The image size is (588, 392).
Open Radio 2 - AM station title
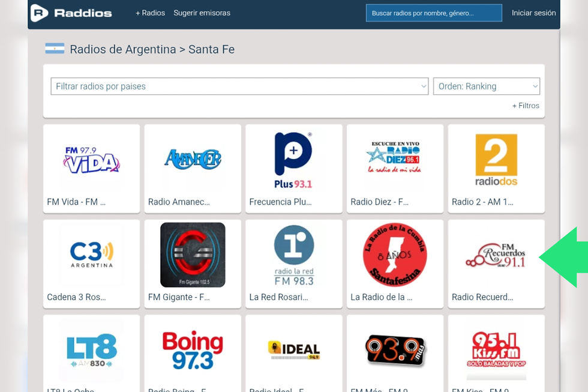pos(482,202)
